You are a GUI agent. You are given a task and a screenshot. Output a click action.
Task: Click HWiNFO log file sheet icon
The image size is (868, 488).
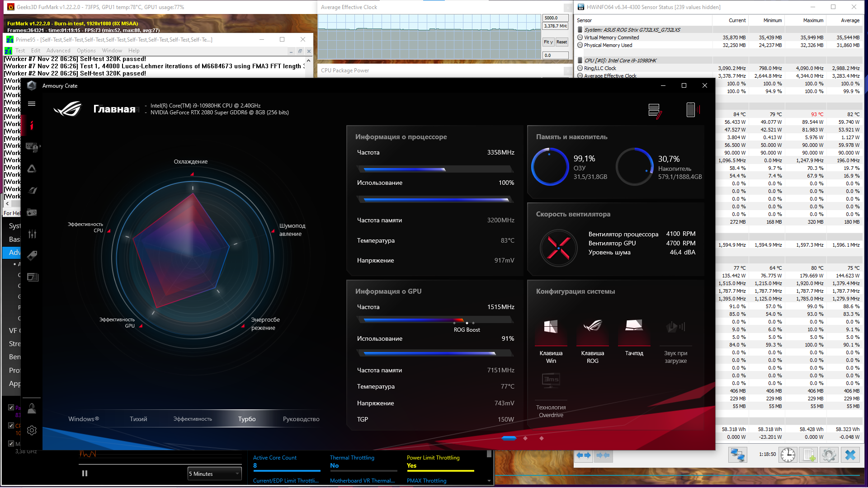pyautogui.click(x=808, y=455)
